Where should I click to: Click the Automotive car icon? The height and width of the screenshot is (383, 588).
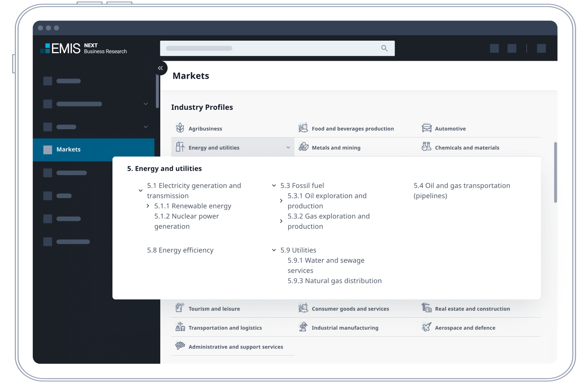[x=427, y=128]
